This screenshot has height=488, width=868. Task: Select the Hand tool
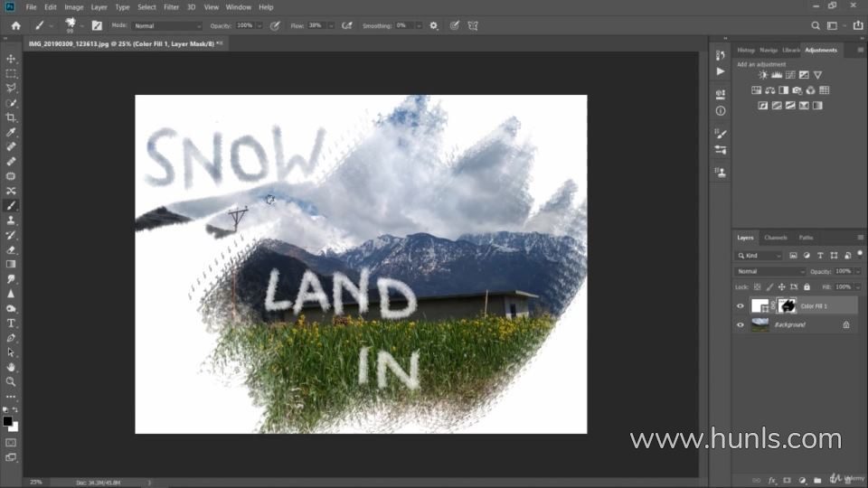point(11,367)
